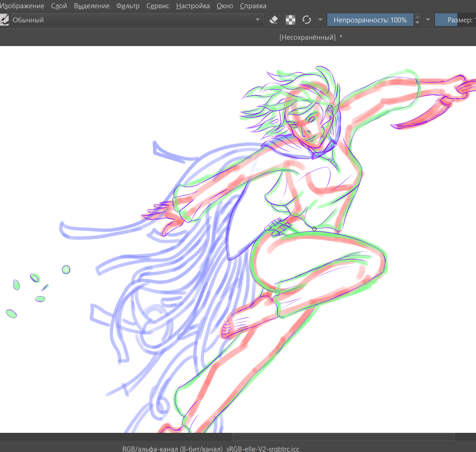Screen dimensions: 476x452
Task: Open the 'Выделение' menu
Action: 92,6
